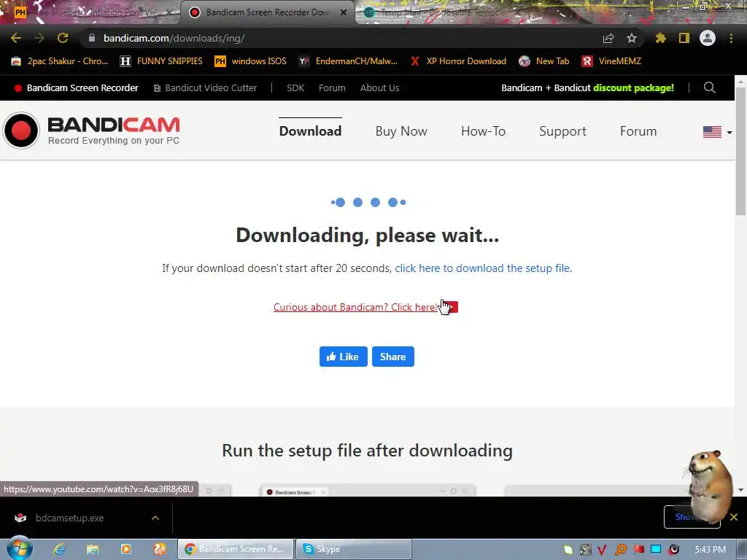The height and width of the screenshot is (560, 747).
Task: Dismiss the download bar with X
Action: pyautogui.click(x=734, y=517)
